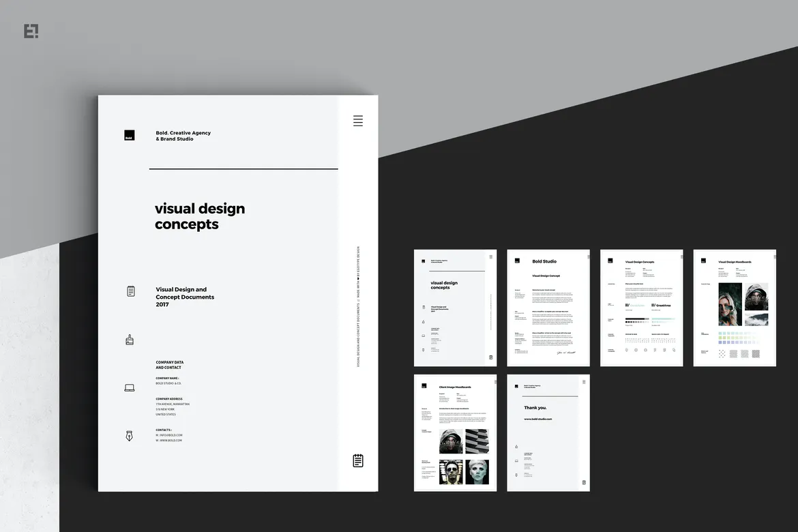Click the grayscale color bar on Visual Design Concepts page
The width and height of the screenshot is (798, 532).
click(636, 318)
